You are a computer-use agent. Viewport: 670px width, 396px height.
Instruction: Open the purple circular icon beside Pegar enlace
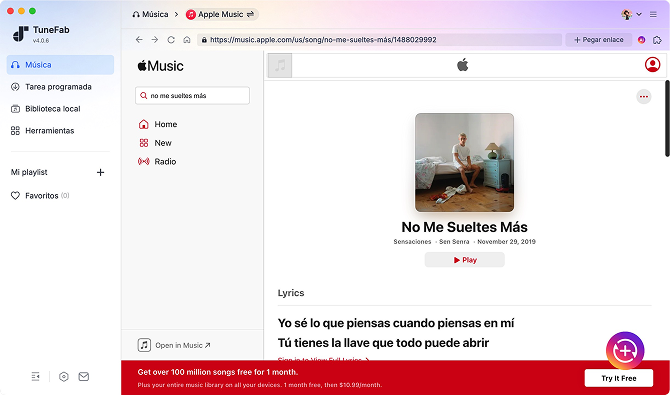tap(641, 40)
